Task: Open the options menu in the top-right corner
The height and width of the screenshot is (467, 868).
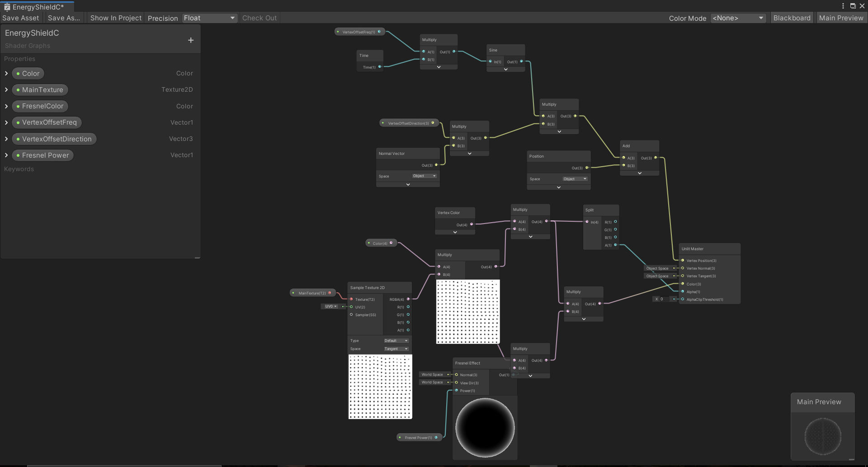Action: (x=842, y=6)
